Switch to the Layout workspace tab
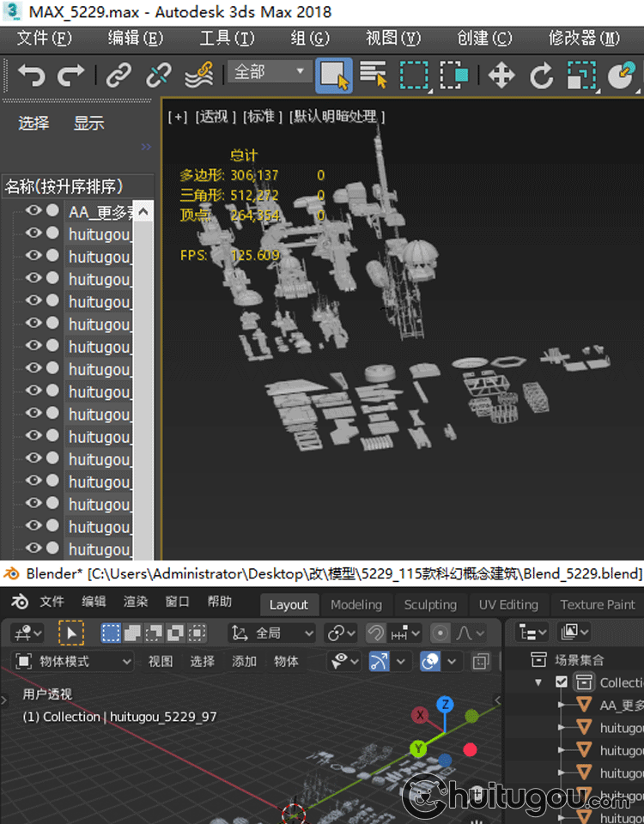The width and height of the screenshot is (644, 824). [289, 605]
